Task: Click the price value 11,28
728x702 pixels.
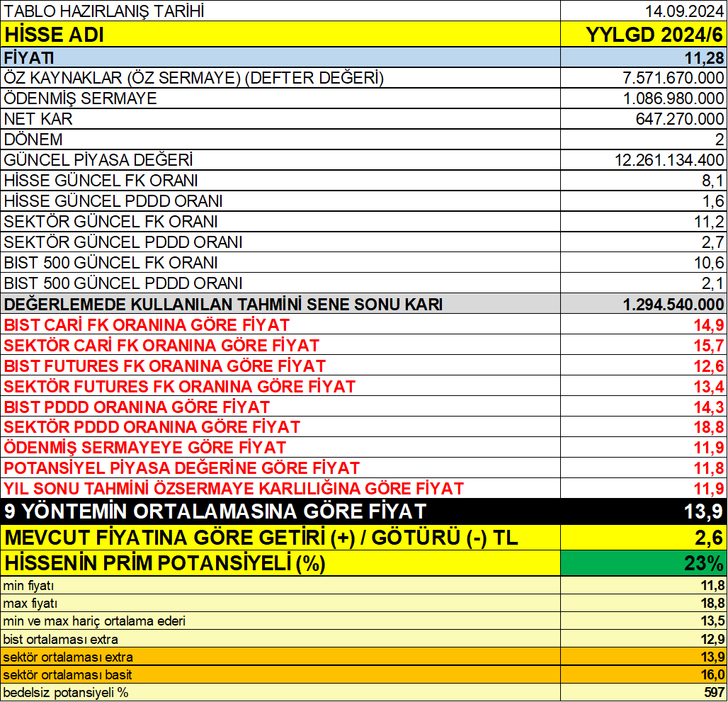Action: [x=704, y=58]
